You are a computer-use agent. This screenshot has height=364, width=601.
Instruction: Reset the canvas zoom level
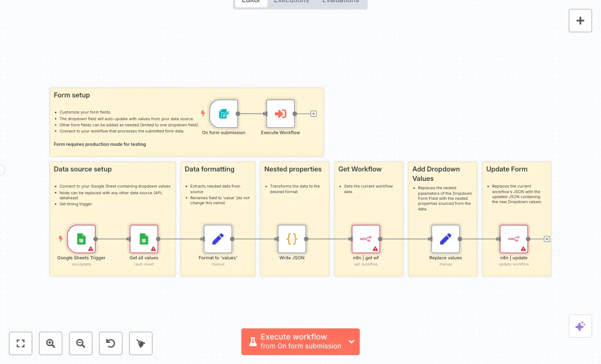pyautogui.click(x=111, y=343)
